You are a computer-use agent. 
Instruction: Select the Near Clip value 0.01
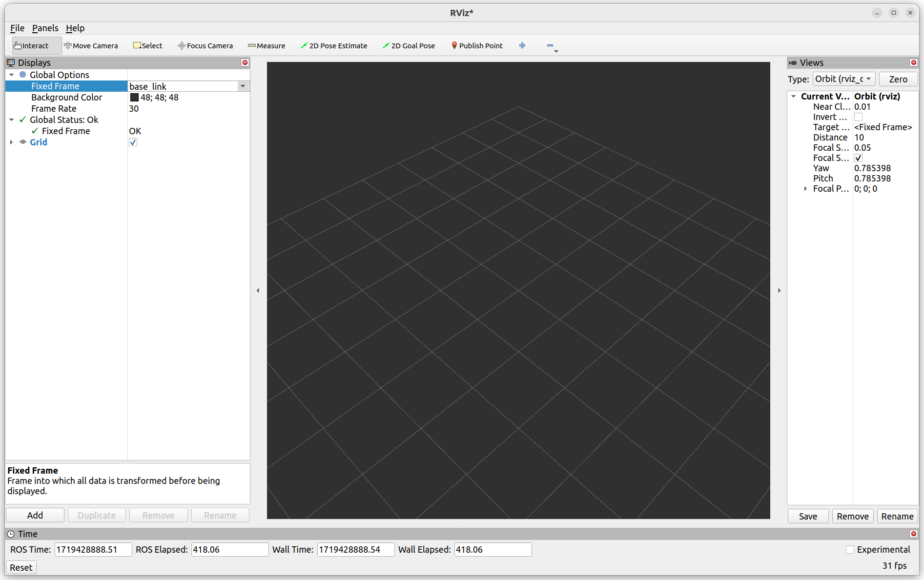pos(862,107)
